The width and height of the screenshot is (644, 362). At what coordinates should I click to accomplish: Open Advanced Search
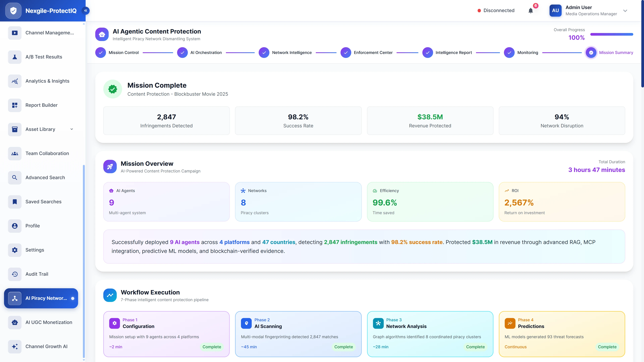coord(45,177)
